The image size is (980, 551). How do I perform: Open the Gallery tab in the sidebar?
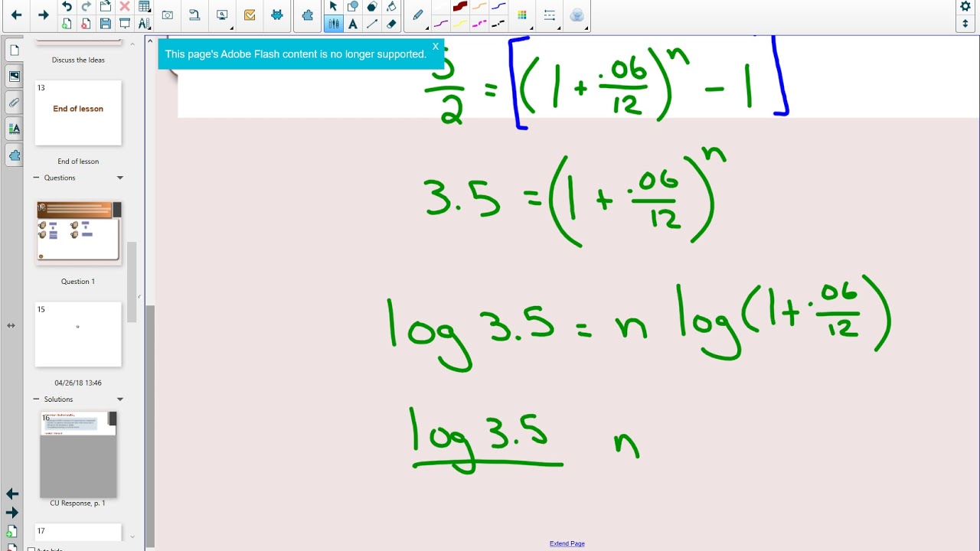point(14,76)
